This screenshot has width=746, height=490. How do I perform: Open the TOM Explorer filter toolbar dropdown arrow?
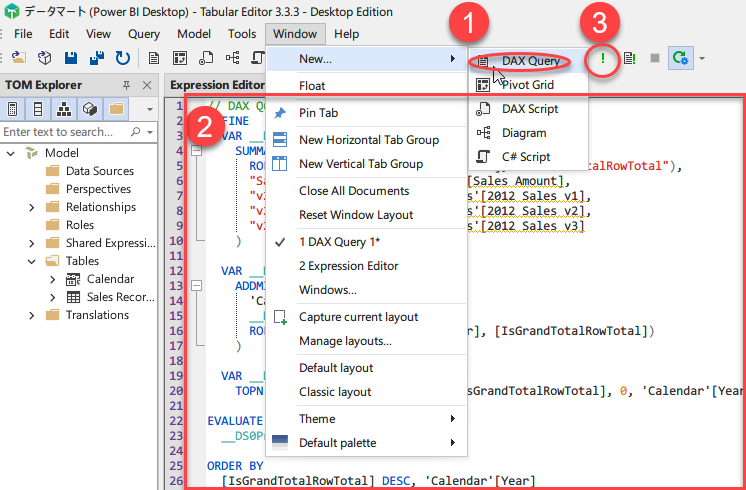pos(150,109)
